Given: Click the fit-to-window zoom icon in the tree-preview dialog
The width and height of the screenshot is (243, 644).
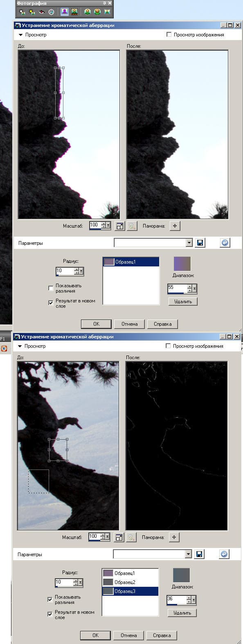Looking at the screenshot, I should click(x=119, y=537).
